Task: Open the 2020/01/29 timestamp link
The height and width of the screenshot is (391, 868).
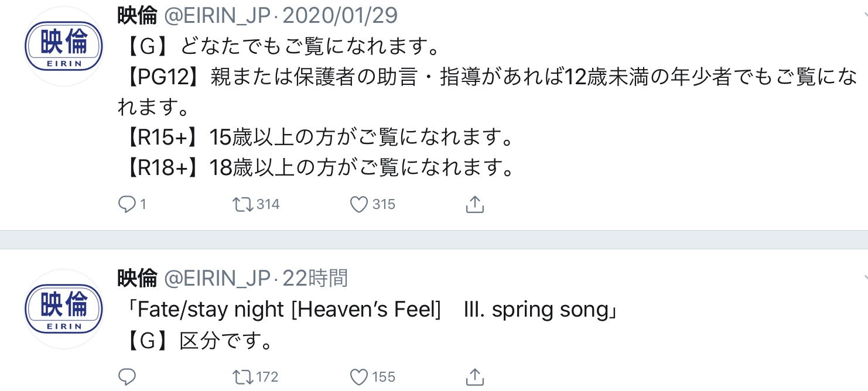Action: pyautogui.click(x=340, y=16)
